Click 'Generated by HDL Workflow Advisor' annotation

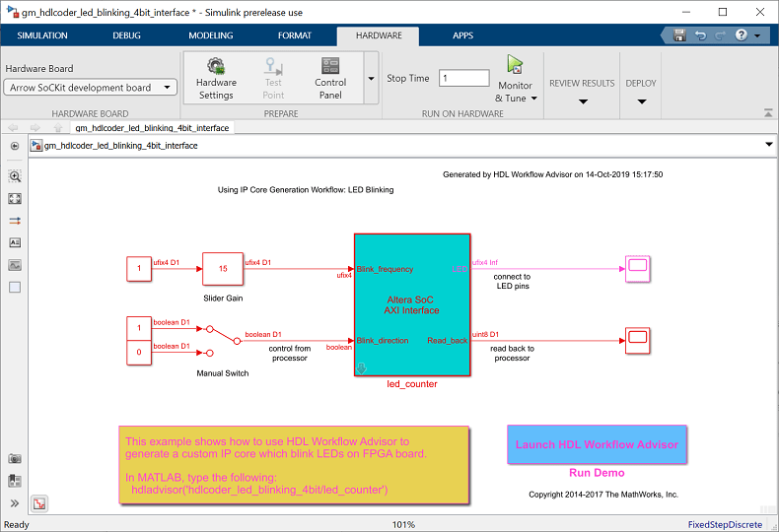coord(552,174)
